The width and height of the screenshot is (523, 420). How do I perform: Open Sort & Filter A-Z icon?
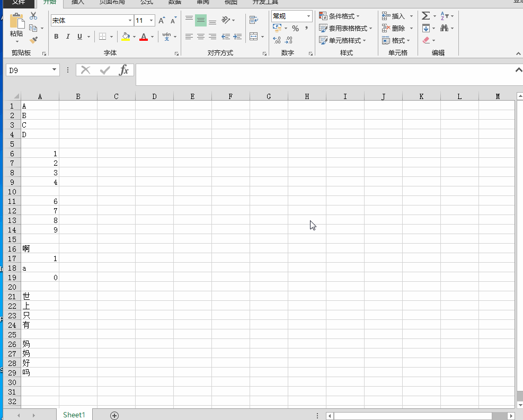pos(444,16)
